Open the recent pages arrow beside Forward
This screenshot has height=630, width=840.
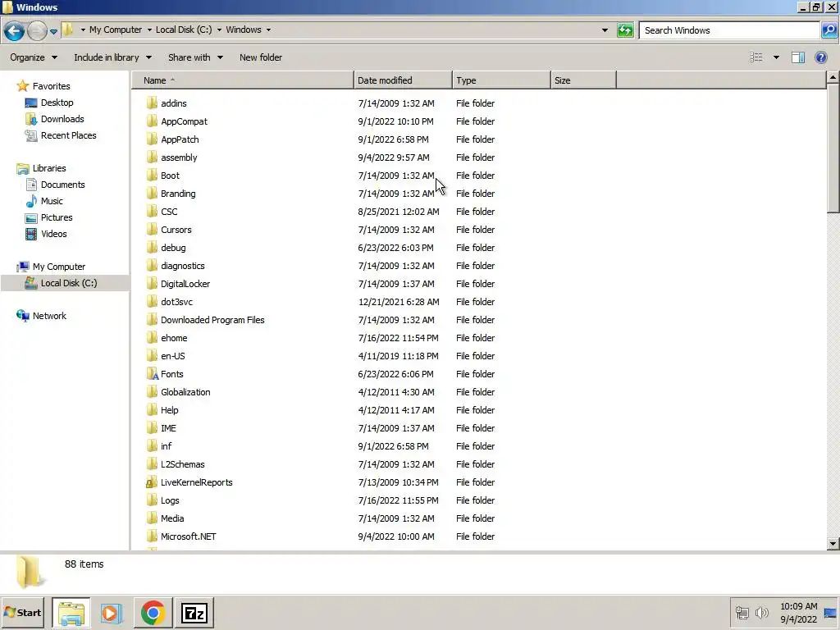click(53, 32)
